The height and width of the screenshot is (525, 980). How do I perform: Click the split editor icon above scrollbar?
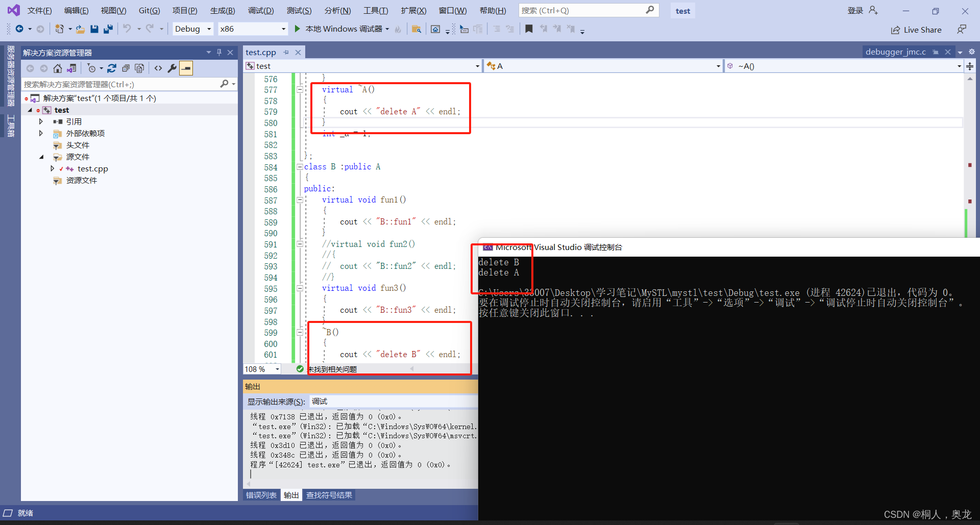pos(970,66)
